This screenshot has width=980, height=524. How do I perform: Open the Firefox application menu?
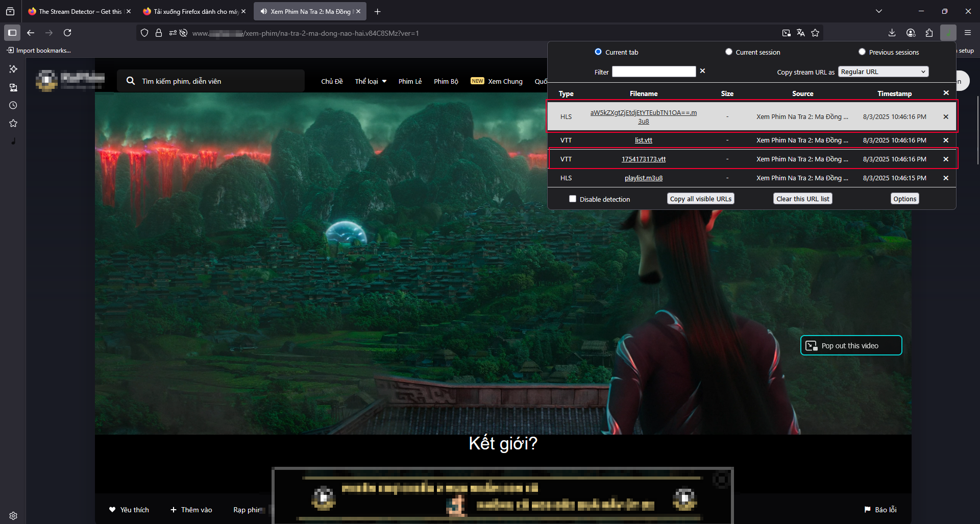(x=967, y=33)
